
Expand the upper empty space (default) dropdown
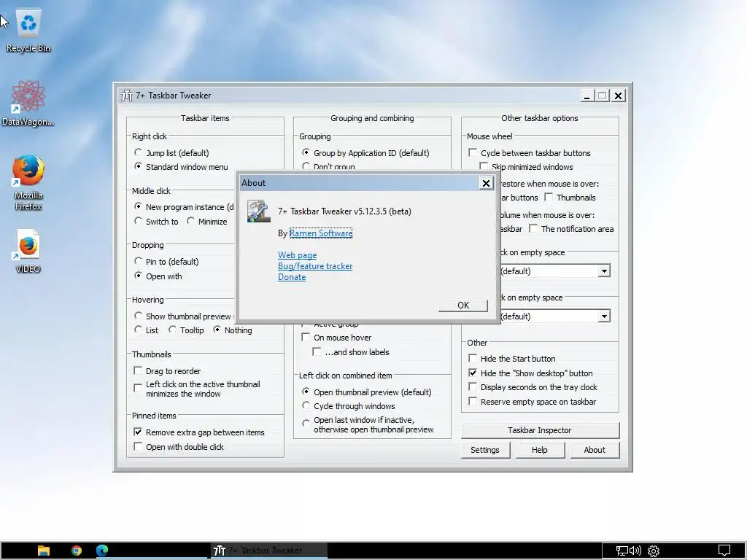tap(604, 271)
